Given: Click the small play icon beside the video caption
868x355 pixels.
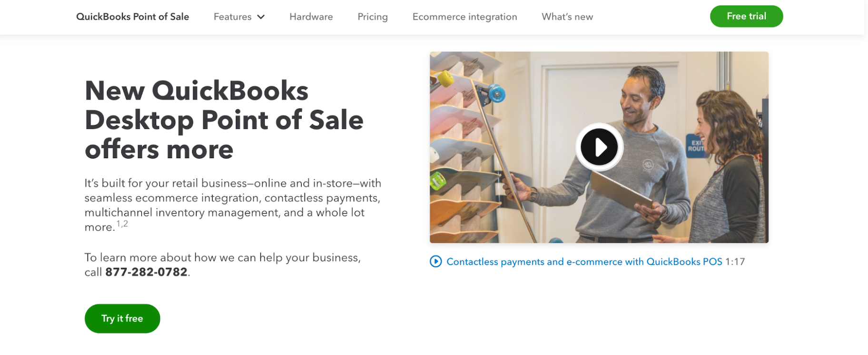Looking at the screenshot, I should point(436,261).
